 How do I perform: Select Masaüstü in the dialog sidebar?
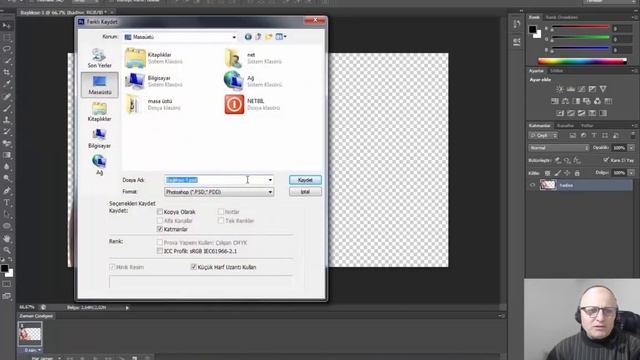100,85
